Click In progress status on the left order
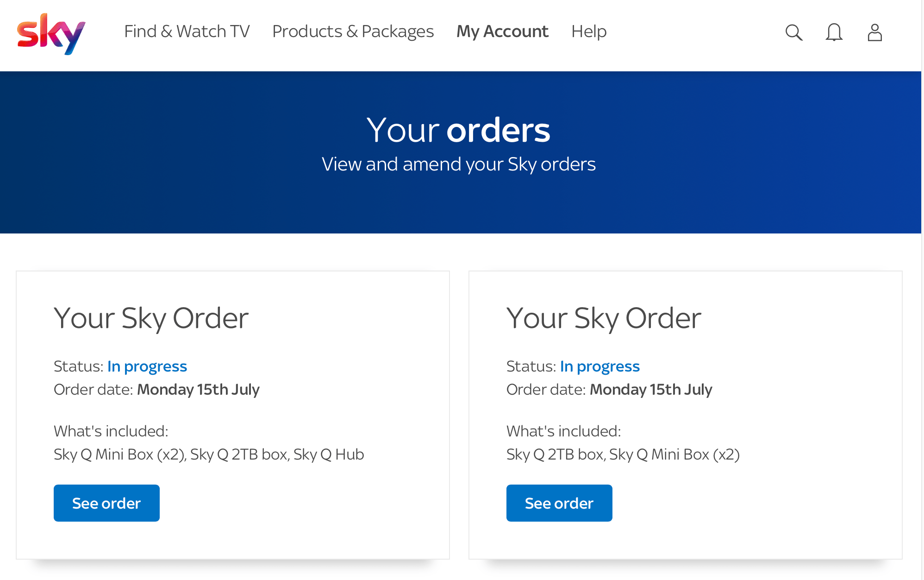924x580 pixels. [x=147, y=366]
